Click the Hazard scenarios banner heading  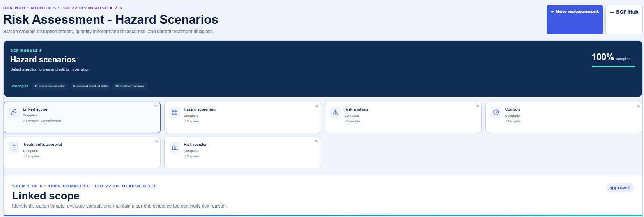pyautogui.click(x=43, y=60)
